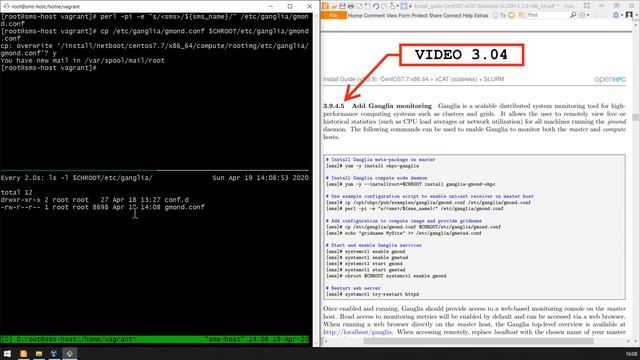Click the taskbar clock
This screenshot has width=640, height=360.
click(631, 354)
